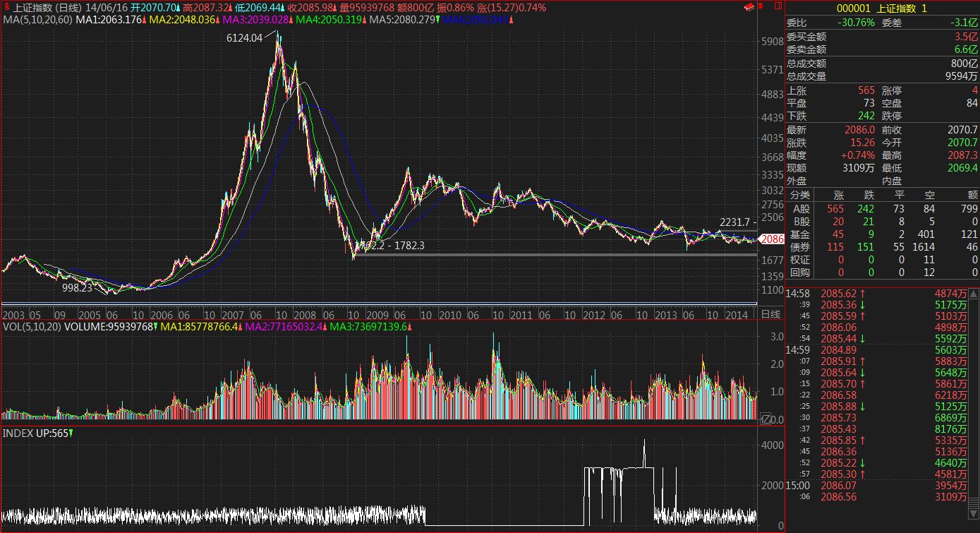Click the 总成交额 row
The height and width of the screenshot is (533, 980).
[x=883, y=64]
